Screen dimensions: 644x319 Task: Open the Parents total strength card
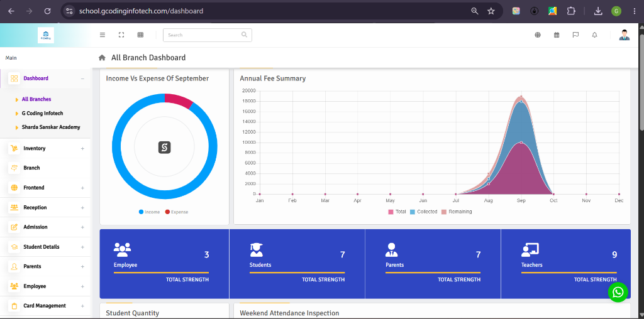pos(433,264)
